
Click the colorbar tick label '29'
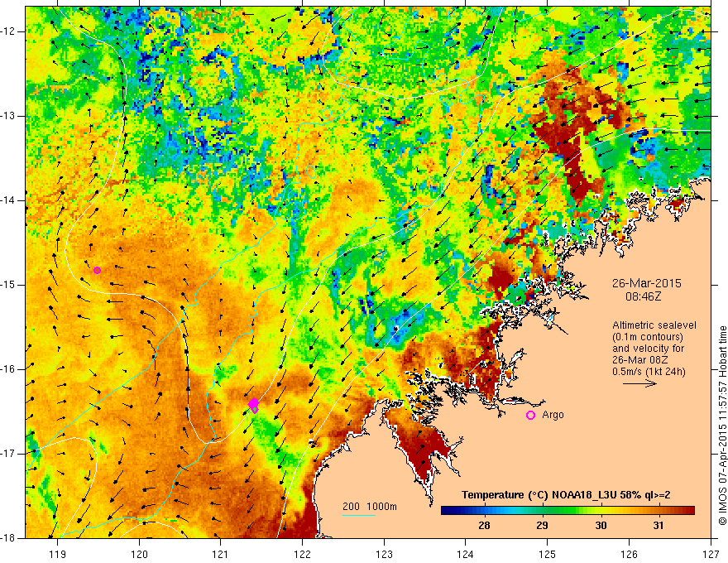[543, 526]
